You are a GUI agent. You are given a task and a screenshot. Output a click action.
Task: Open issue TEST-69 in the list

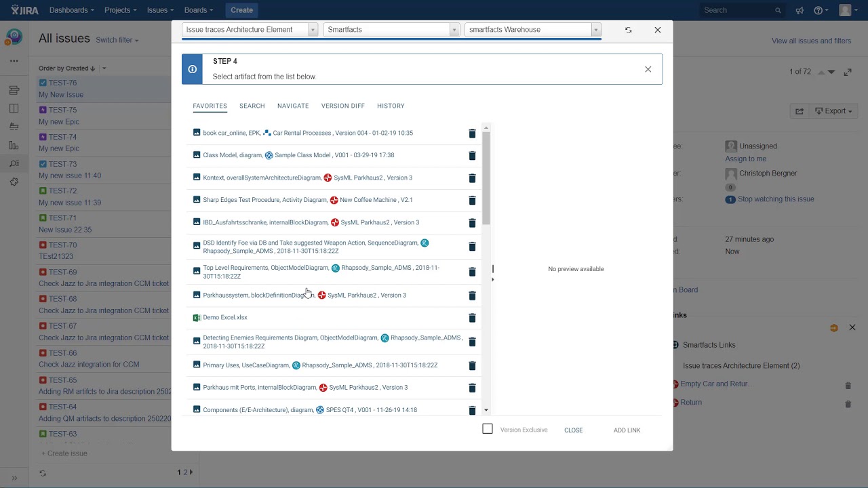point(62,272)
